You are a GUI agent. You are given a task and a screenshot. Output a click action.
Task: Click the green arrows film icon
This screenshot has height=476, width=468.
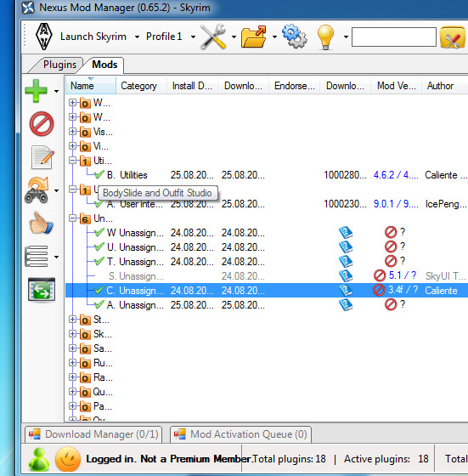[x=42, y=290]
